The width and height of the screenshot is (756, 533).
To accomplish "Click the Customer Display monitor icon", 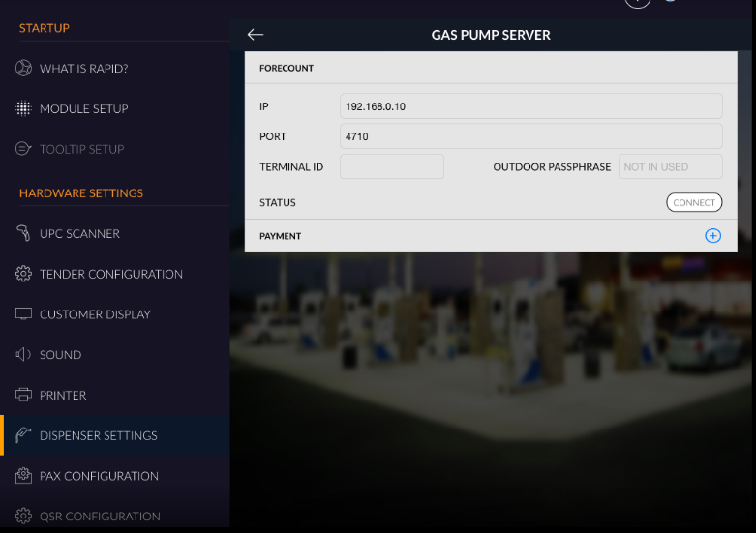I will coord(24,314).
